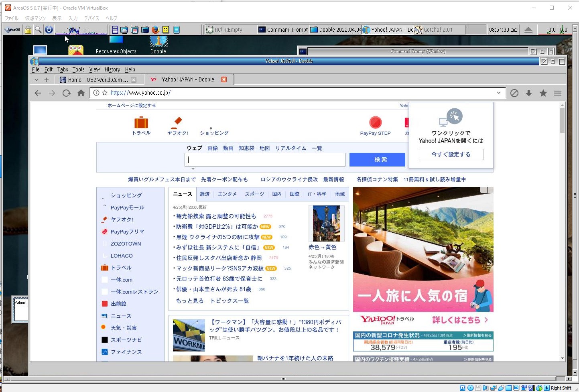This screenshot has width=579, height=392.
Task: Open VirtualBox shared folders status icon
Action: pos(509,388)
